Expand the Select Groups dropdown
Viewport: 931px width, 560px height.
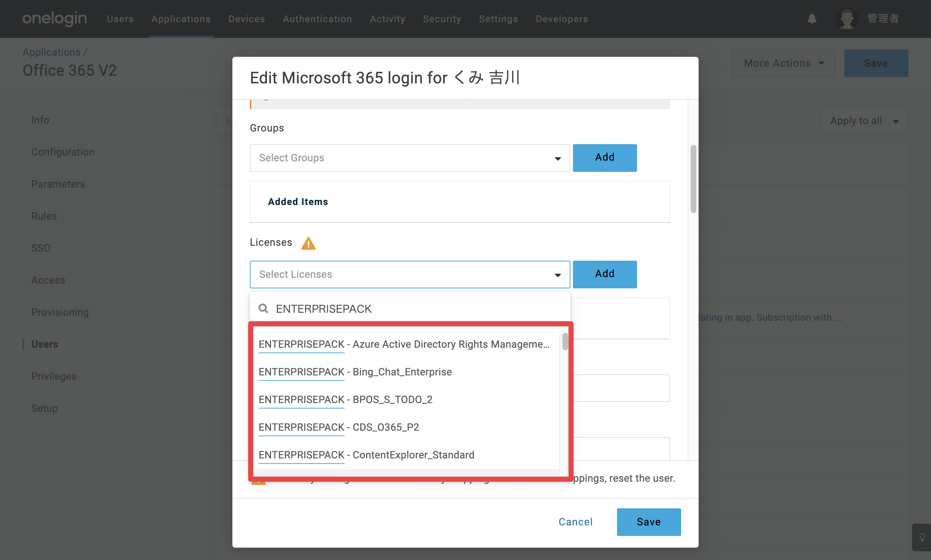pyautogui.click(x=410, y=158)
